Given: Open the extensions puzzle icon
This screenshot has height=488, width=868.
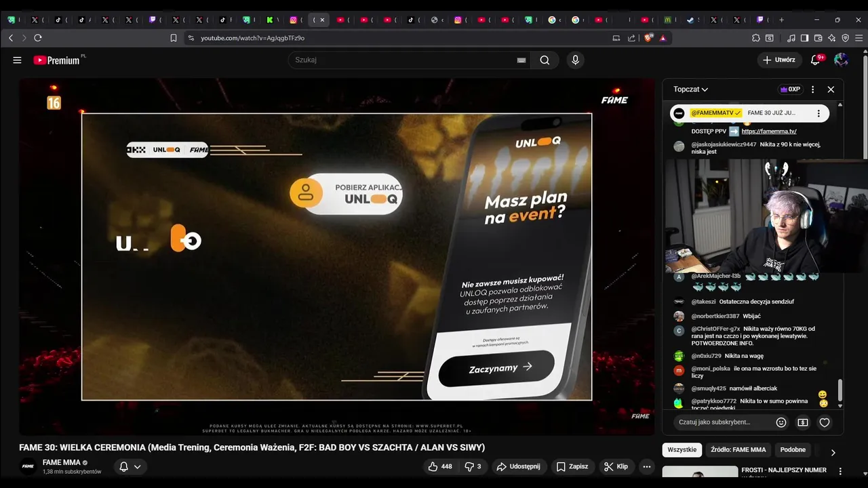Looking at the screenshot, I should pyautogui.click(x=756, y=38).
